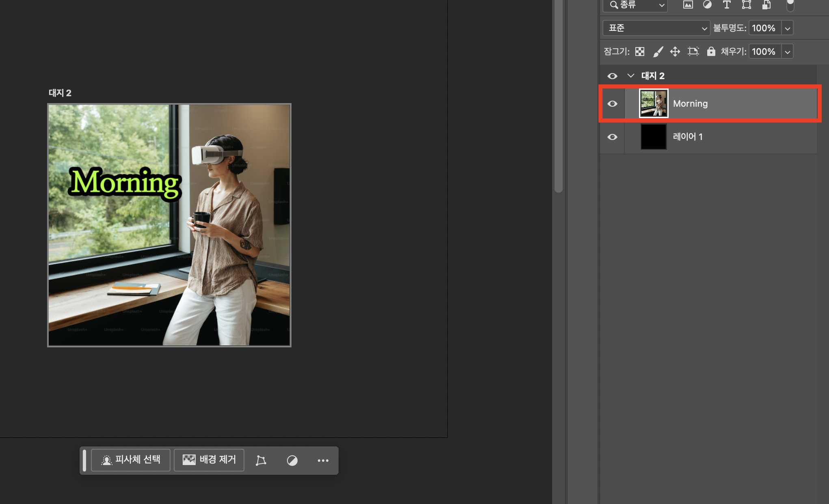Click the lock all padlock icon
The width and height of the screenshot is (829, 504).
[x=711, y=52]
